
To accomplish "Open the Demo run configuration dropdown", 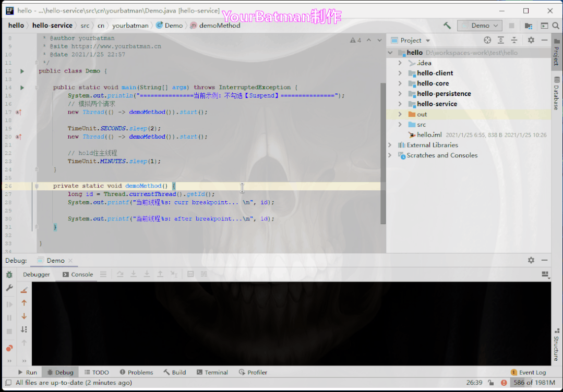I will (x=480, y=26).
